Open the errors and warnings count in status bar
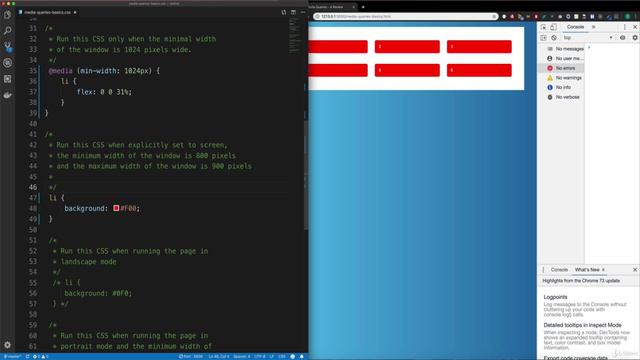Viewport: 640px width, 360px height. coord(40,356)
